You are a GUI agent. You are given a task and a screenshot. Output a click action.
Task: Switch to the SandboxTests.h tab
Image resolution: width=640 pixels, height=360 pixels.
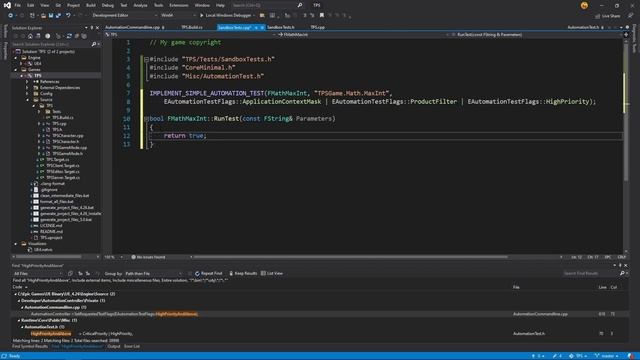[x=281, y=27]
